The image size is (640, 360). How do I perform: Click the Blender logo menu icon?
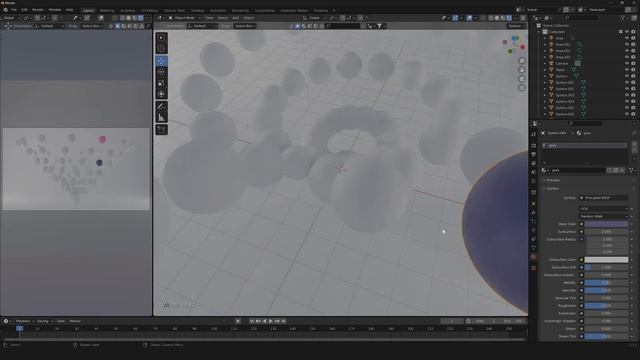point(5,10)
